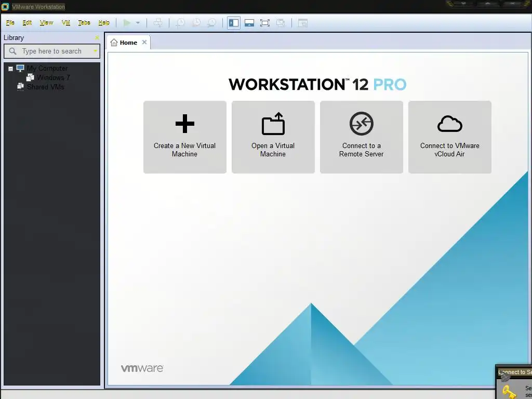Click the My Computer monitor icon
Viewport: 532px width, 399px height.
click(20, 68)
